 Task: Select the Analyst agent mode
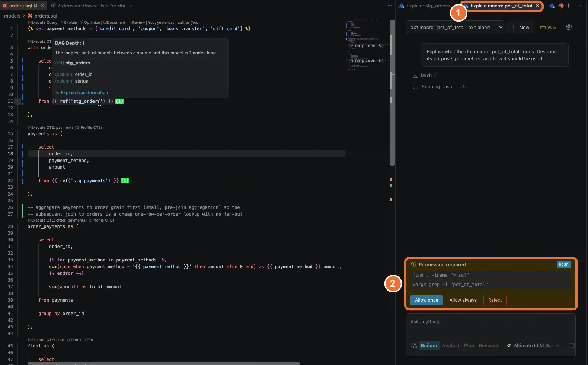[x=451, y=346]
